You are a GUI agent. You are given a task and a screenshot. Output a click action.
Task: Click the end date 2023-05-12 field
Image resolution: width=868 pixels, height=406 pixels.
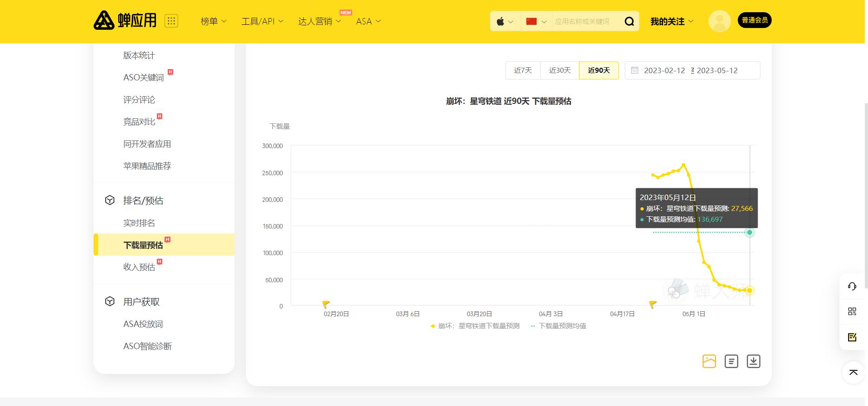[x=717, y=70]
